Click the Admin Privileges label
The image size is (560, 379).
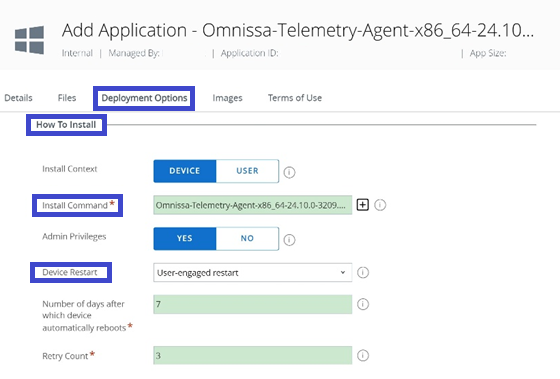(74, 236)
